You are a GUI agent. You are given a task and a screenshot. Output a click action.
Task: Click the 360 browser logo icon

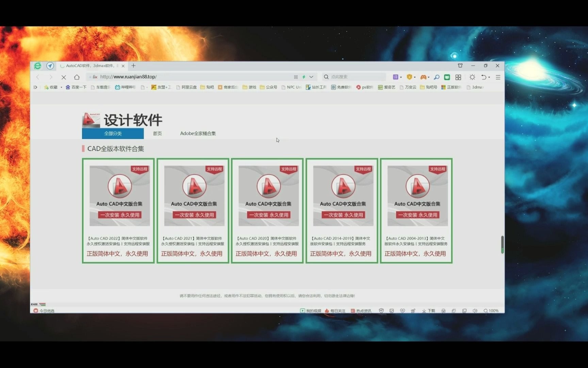point(38,66)
